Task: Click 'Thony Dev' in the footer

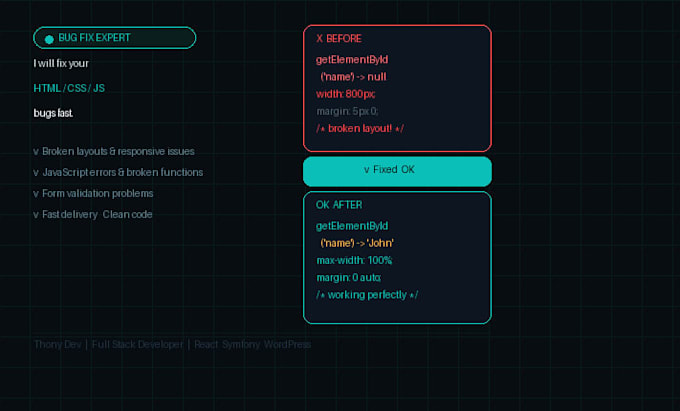Action: coord(58,344)
